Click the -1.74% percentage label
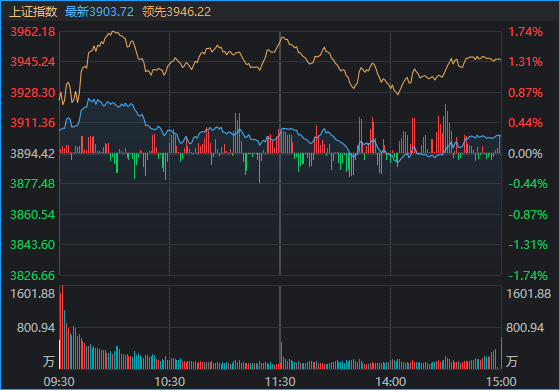The width and height of the screenshot is (560, 390). tap(528, 276)
